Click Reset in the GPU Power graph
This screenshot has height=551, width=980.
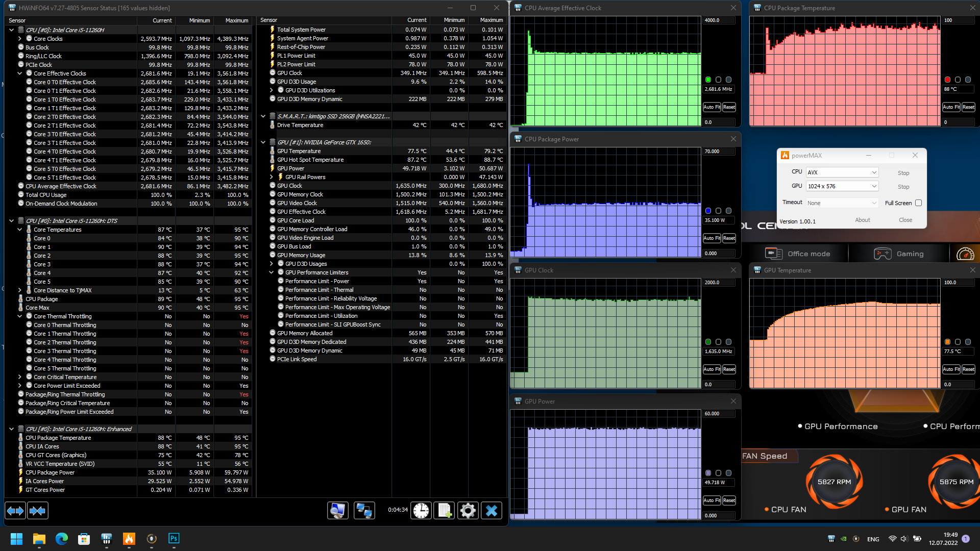coord(729,500)
